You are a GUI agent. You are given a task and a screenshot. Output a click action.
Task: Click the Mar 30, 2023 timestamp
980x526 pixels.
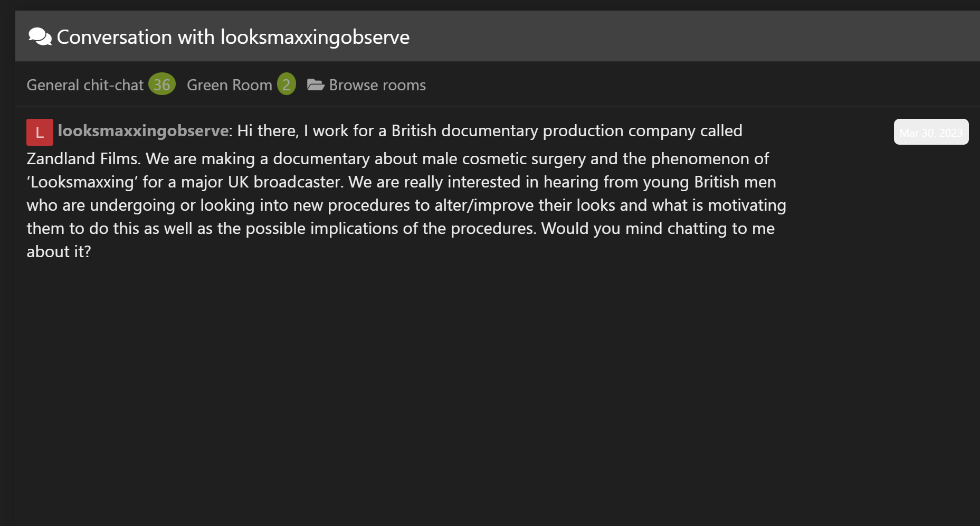coord(931,132)
